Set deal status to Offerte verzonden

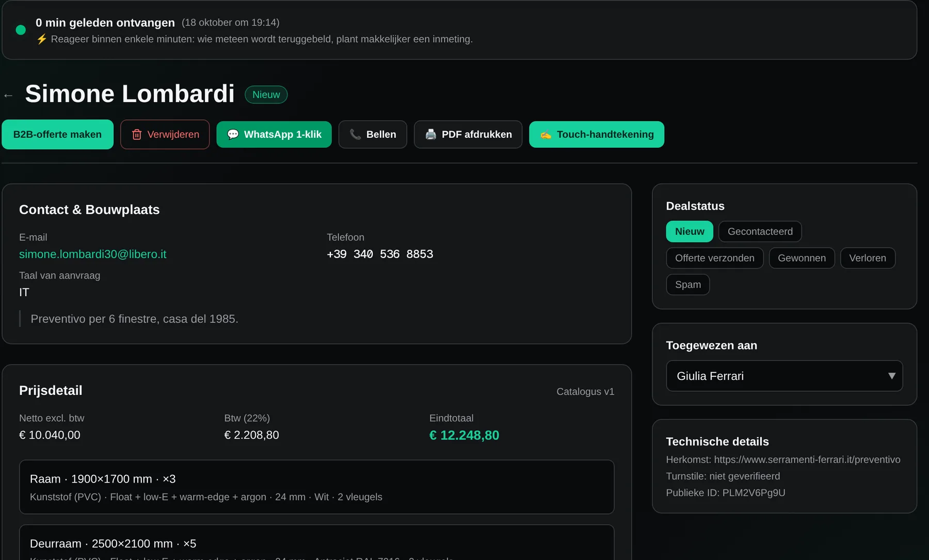pyautogui.click(x=715, y=258)
